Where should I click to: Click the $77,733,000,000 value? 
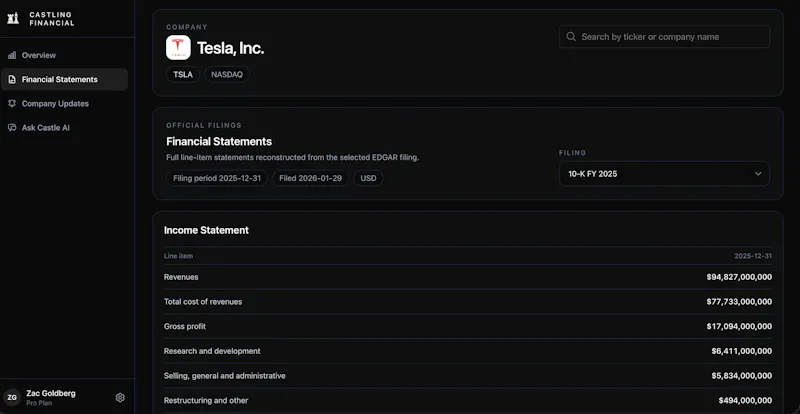coord(739,302)
